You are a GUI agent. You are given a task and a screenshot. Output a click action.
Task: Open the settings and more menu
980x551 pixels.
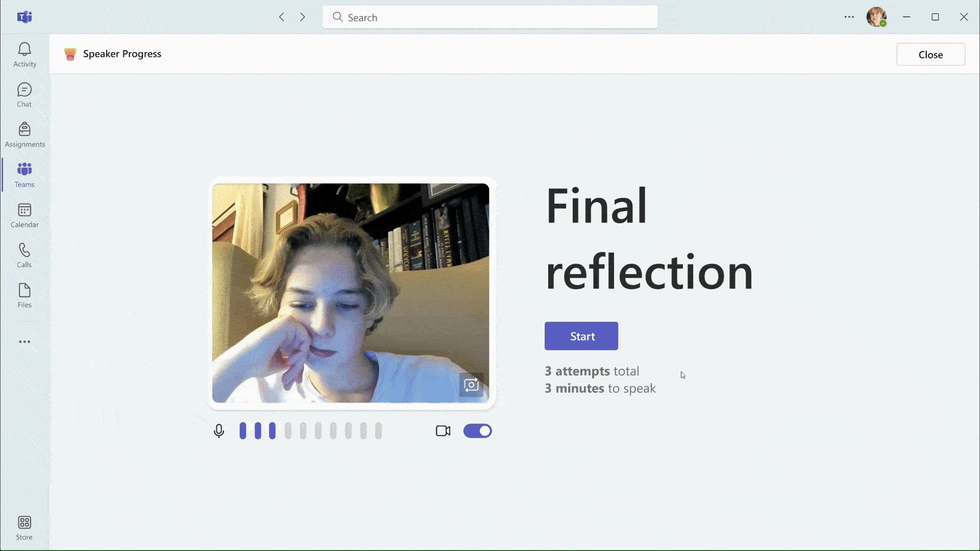pos(849,17)
